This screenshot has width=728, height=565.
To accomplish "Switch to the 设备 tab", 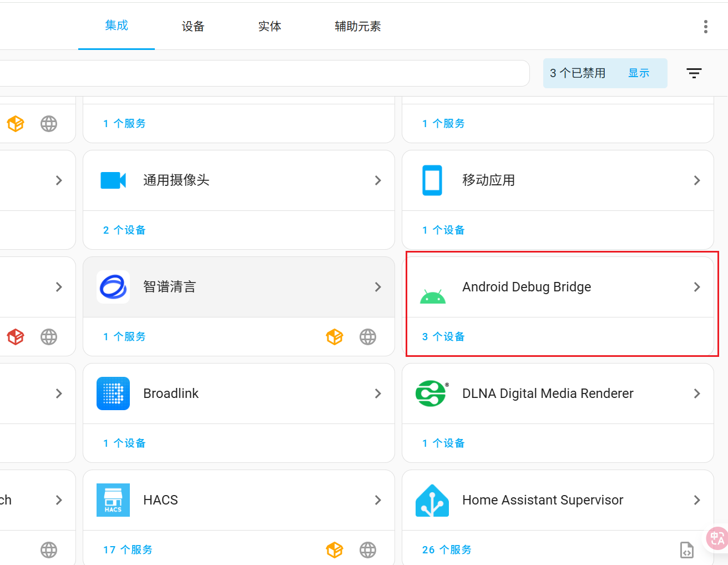I will [x=193, y=26].
